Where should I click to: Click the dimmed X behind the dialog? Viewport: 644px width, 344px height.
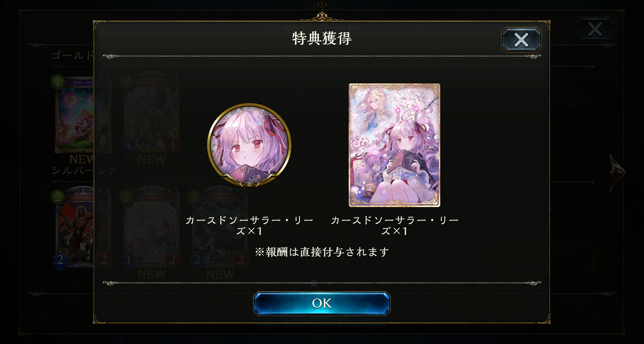coord(595,29)
